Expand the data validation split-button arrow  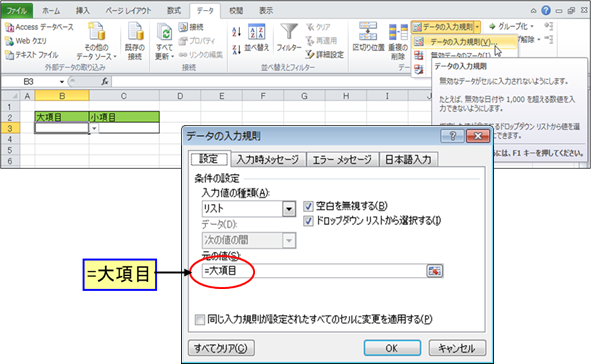[x=477, y=27]
